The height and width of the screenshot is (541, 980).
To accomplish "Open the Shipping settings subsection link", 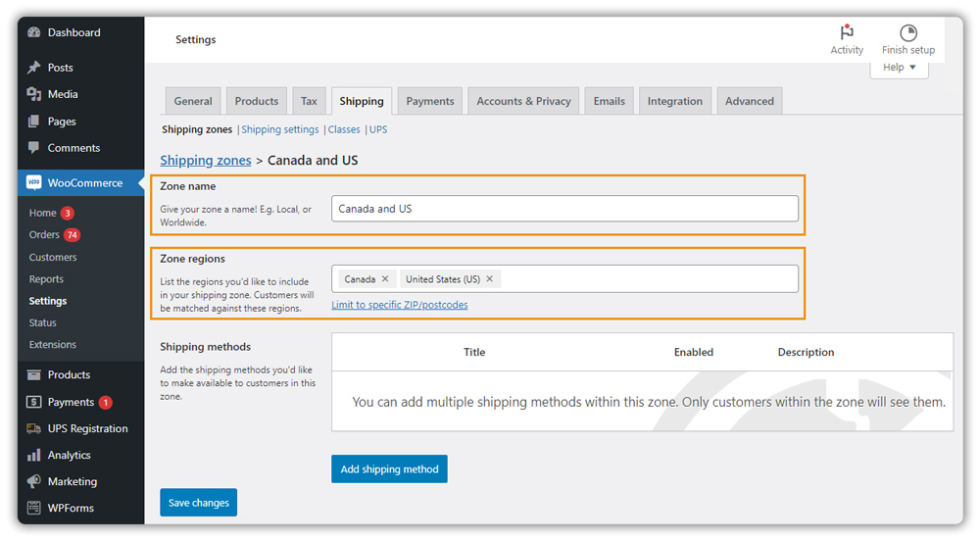I will pos(280,129).
